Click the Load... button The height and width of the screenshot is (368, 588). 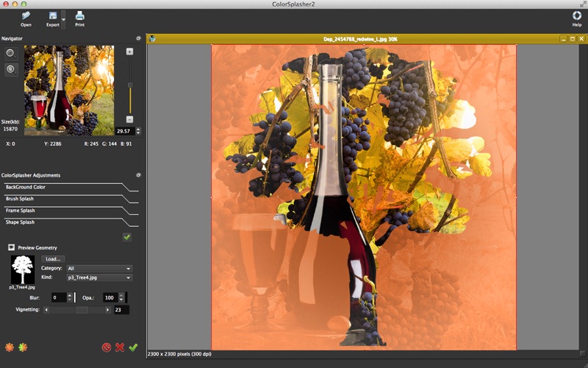53,259
